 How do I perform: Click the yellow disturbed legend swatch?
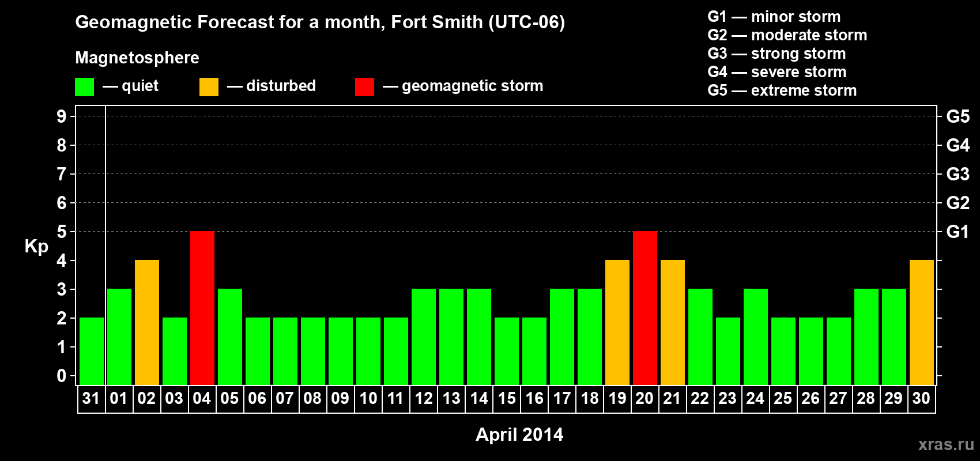(x=209, y=87)
